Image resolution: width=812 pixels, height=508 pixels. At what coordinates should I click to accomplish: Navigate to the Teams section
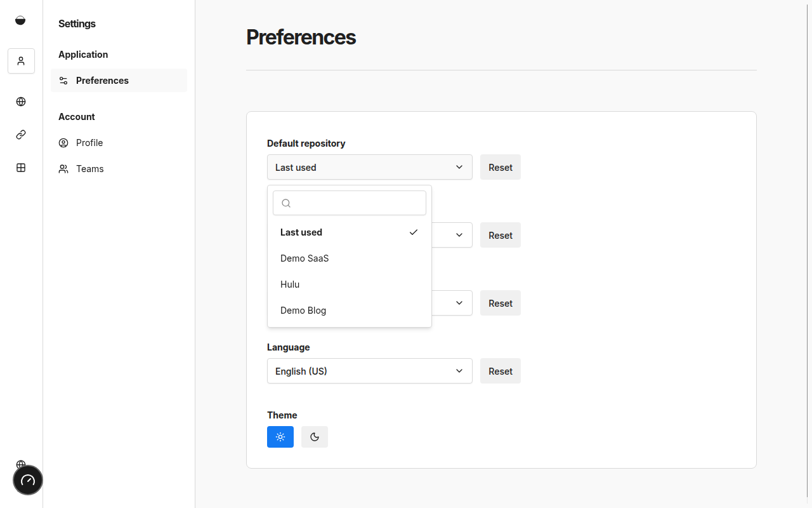89,168
